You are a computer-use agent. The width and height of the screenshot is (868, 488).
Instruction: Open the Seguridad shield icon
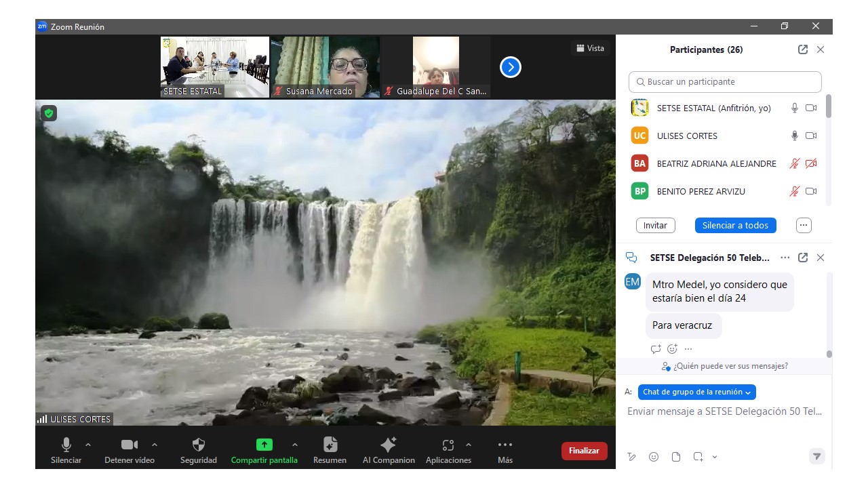coord(198,445)
